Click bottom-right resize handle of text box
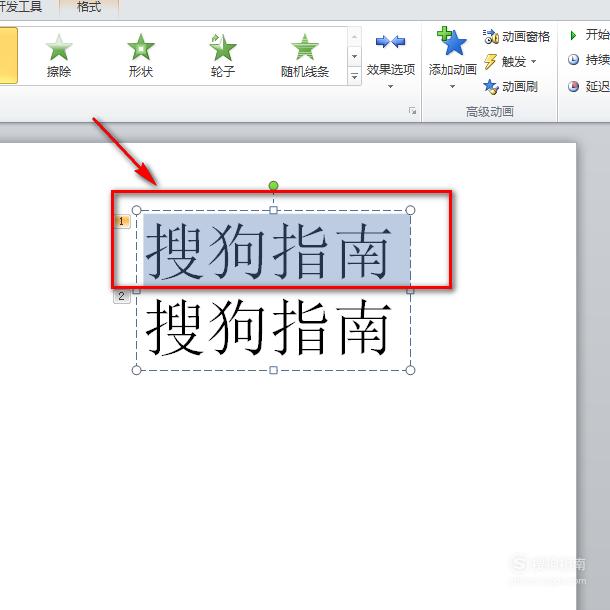 pos(410,370)
